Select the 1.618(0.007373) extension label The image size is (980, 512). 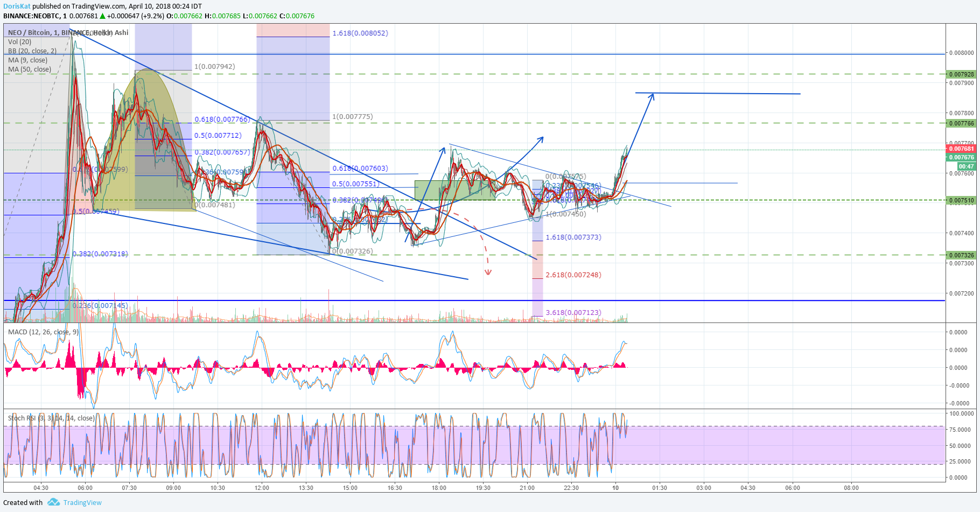click(573, 237)
